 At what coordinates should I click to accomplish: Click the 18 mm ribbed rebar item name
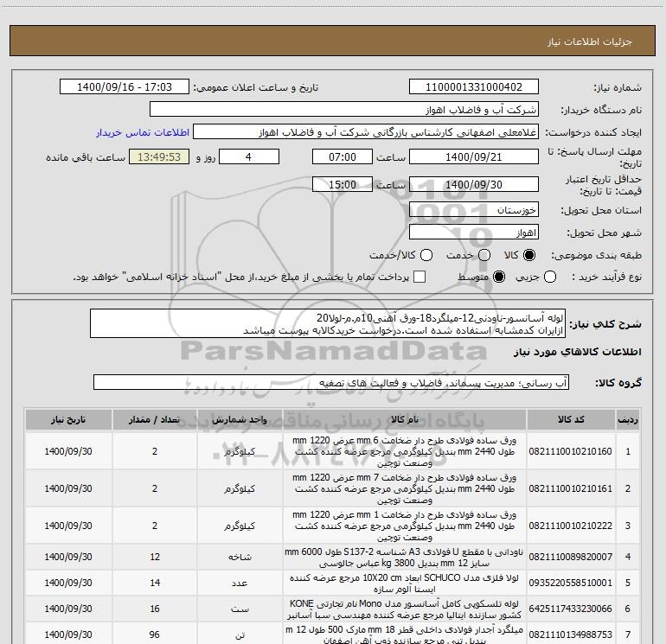(405, 634)
